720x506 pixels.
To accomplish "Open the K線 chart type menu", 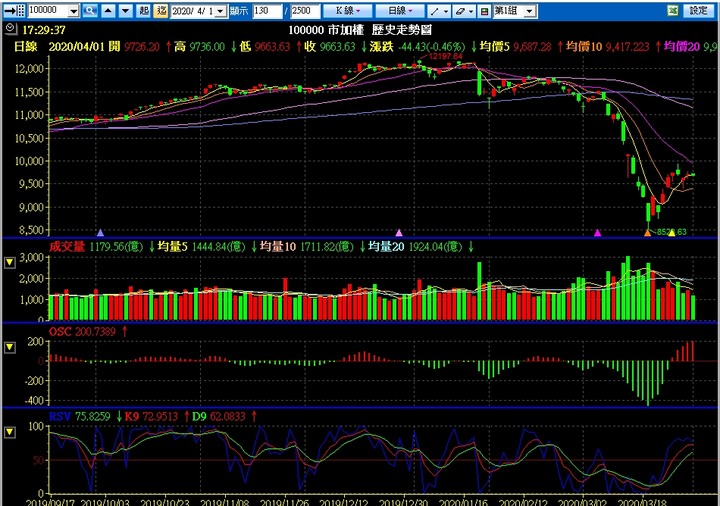I will 348,11.
